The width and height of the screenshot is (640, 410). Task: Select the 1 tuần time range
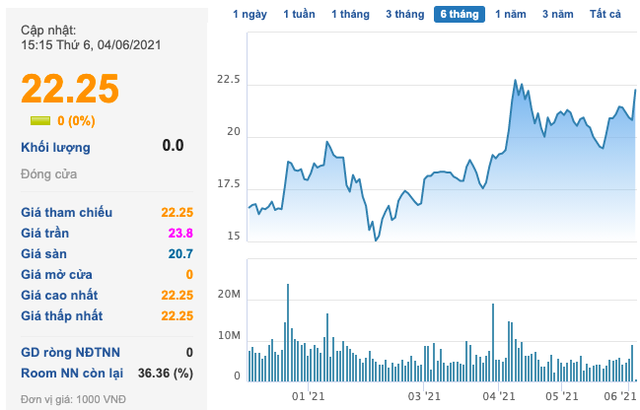(299, 14)
